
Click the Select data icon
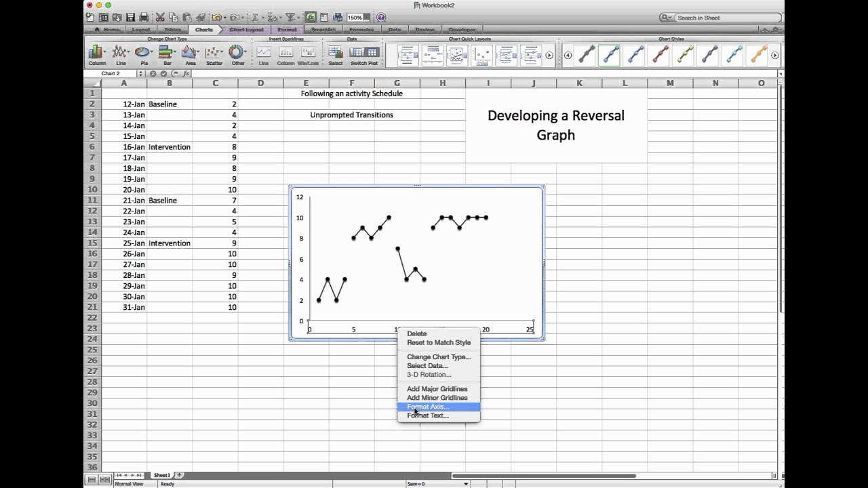[336, 55]
